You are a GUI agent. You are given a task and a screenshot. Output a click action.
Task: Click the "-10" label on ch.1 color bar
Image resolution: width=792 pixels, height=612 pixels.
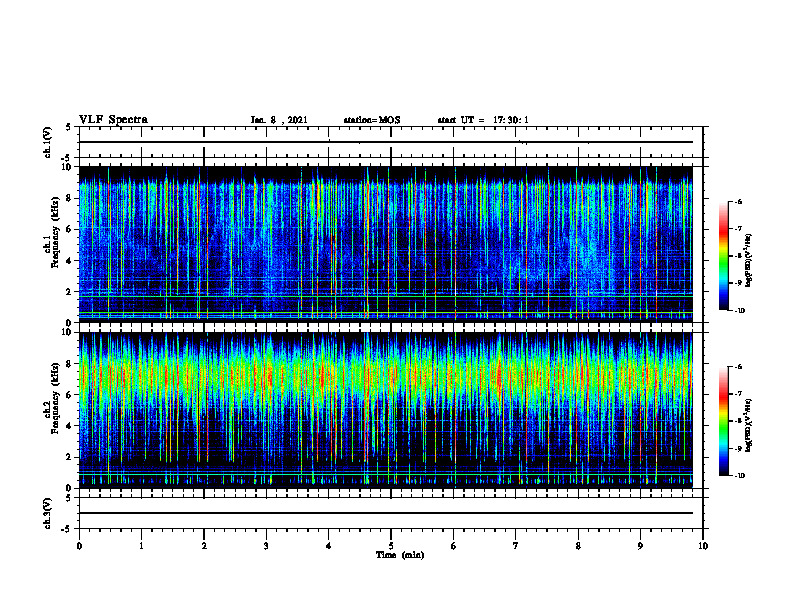pos(739,311)
